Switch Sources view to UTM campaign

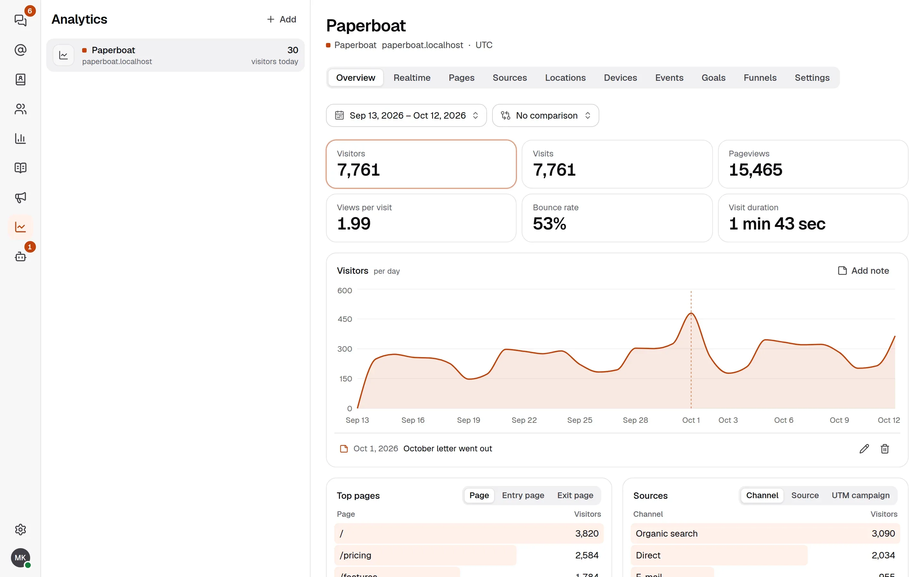860,495
